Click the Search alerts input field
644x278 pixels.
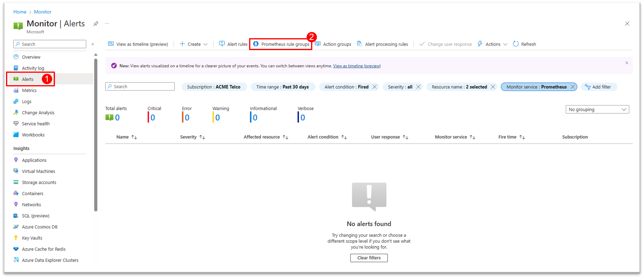click(140, 87)
